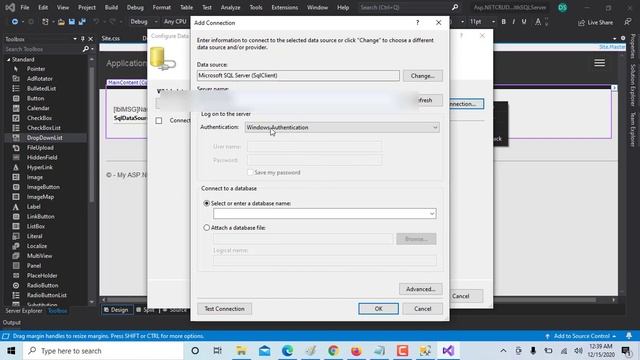The height and width of the screenshot is (360, 640).
Task: Select the Pointer tool in Toolbox
Action: click(x=36, y=69)
